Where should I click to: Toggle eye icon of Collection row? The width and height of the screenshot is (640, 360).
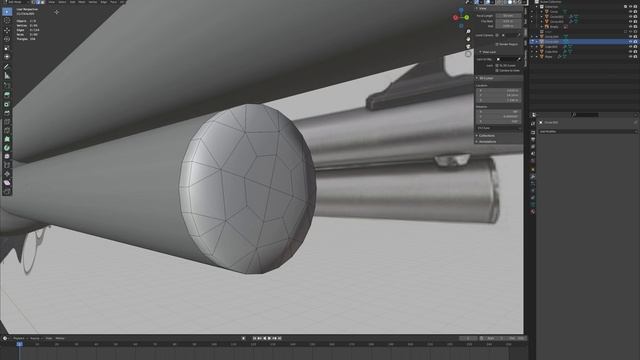click(x=631, y=7)
